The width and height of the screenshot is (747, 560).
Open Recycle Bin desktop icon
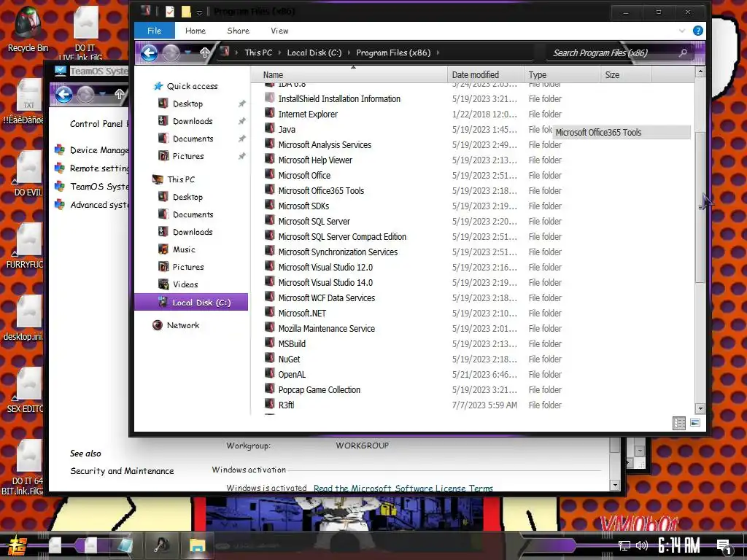pyautogui.click(x=28, y=28)
